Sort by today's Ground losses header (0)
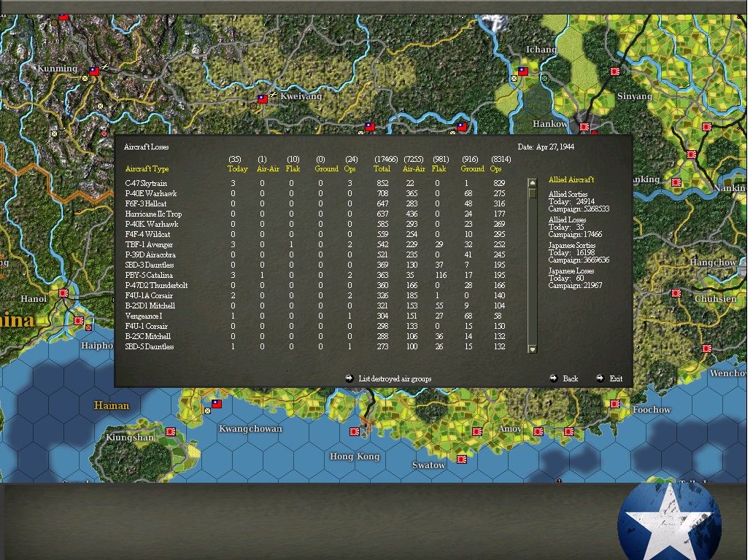The height and width of the screenshot is (560, 753). (x=327, y=169)
